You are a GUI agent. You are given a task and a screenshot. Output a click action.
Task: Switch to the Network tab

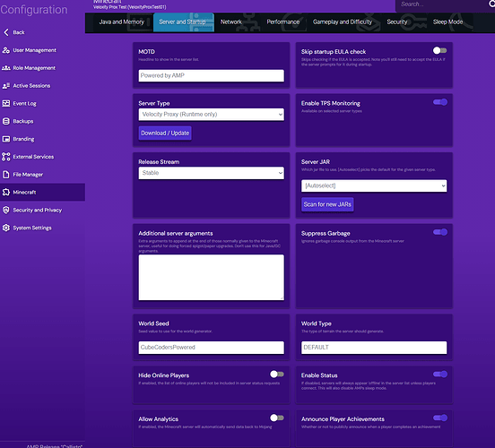coord(231,22)
